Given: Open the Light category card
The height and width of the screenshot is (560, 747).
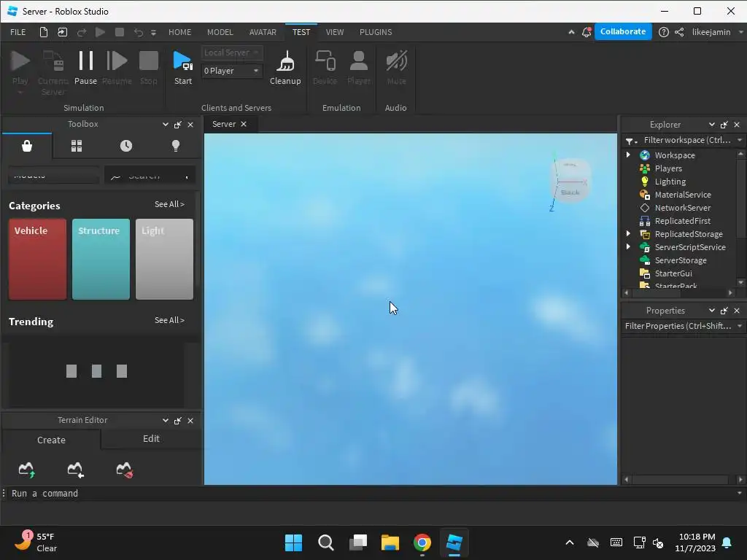Looking at the screenshot, I should (164, 259).
